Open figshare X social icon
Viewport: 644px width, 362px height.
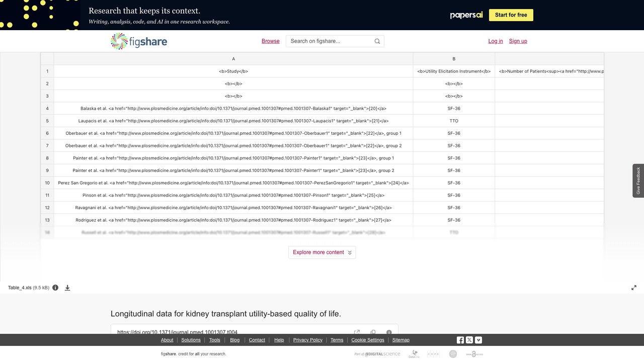coord(469,340)
